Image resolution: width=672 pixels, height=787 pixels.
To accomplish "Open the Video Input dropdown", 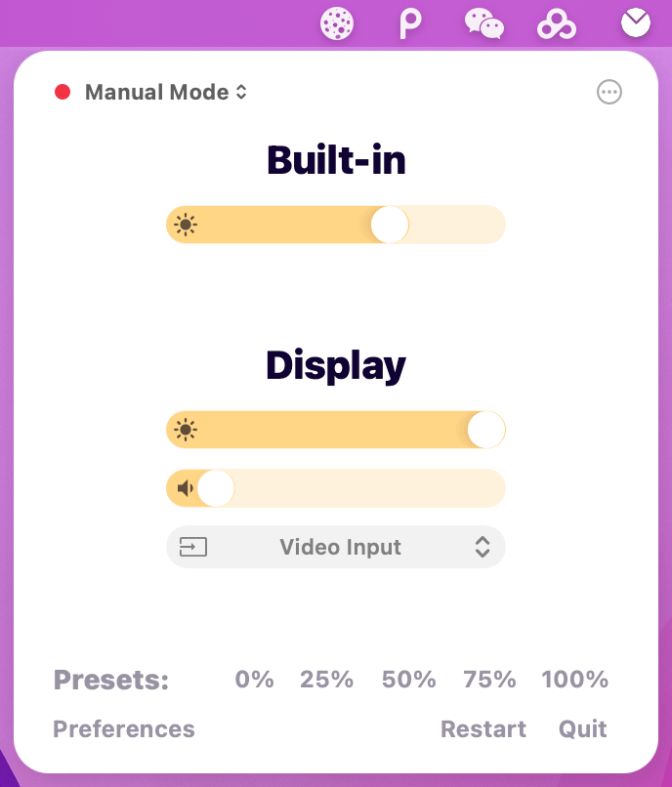I will pyautogui.click(x=336, y=547).
